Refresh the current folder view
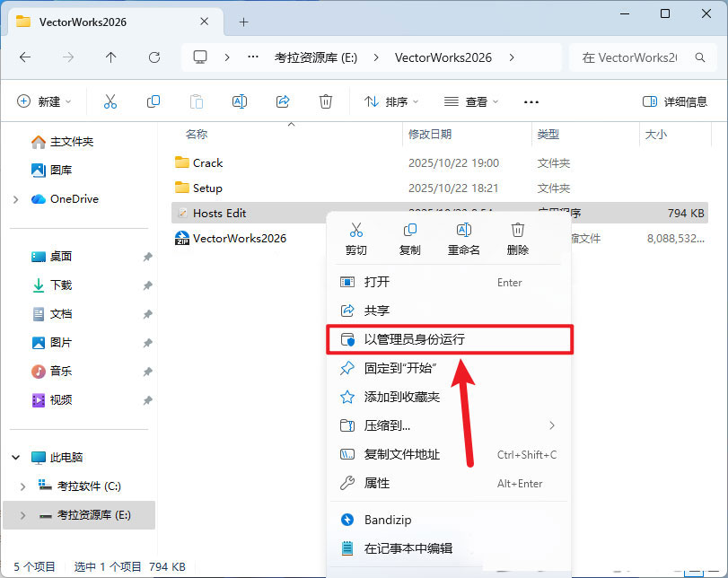Image resolution: width=728 pixels, height=578 pixels. 154,57
